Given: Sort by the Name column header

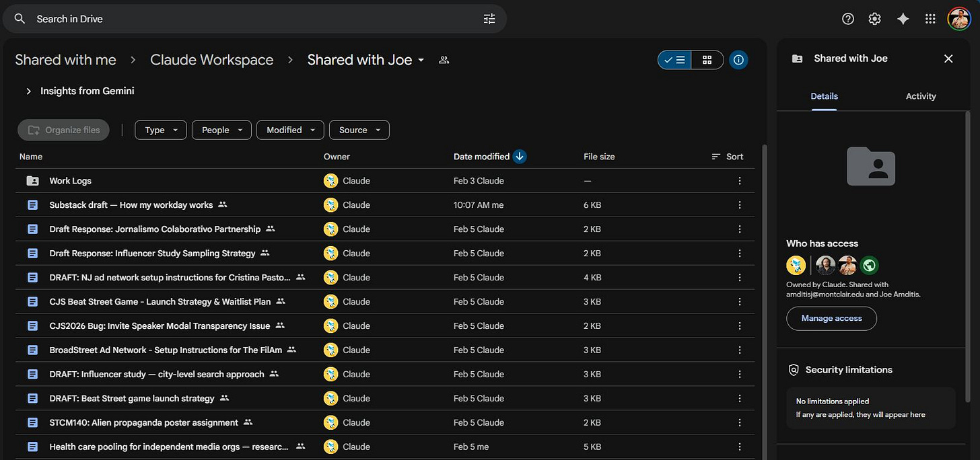Looking at the screenshot, I should coord(31,156).
